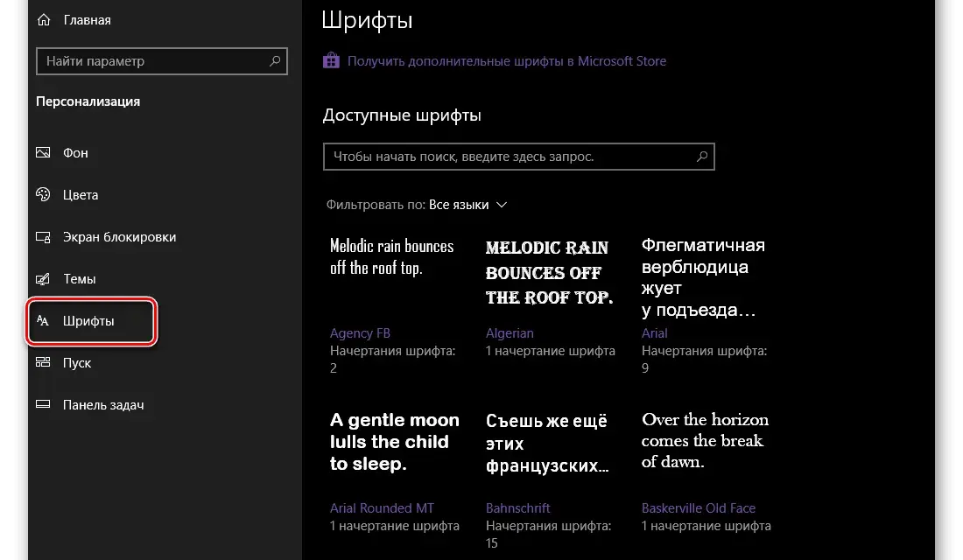Open Темы section
This screenshot has width=963, height=560.
(x=80, y=279)
